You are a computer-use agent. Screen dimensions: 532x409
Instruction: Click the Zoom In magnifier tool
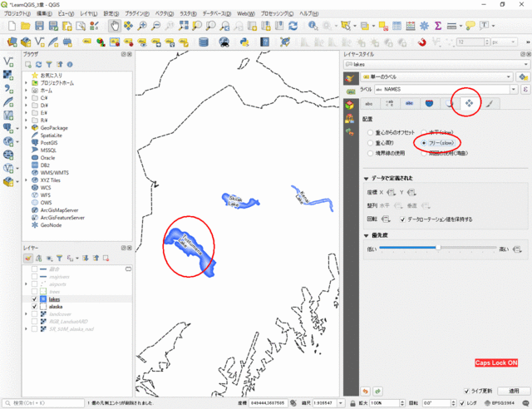pyautogui.click(x=142, y=26)
